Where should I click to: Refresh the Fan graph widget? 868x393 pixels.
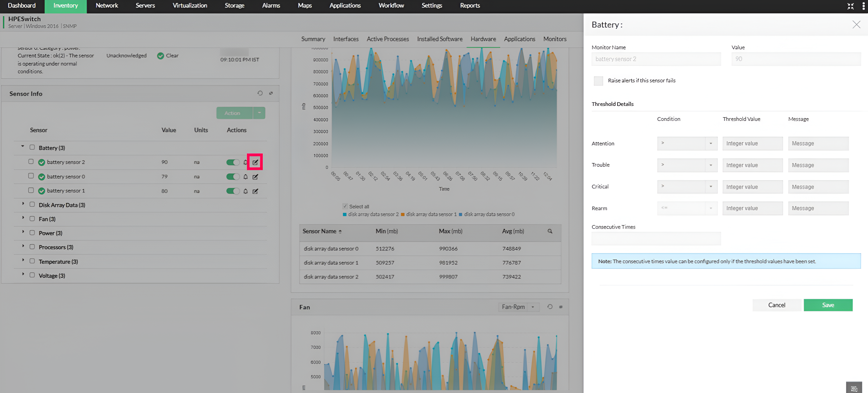[x=550, y=307]
